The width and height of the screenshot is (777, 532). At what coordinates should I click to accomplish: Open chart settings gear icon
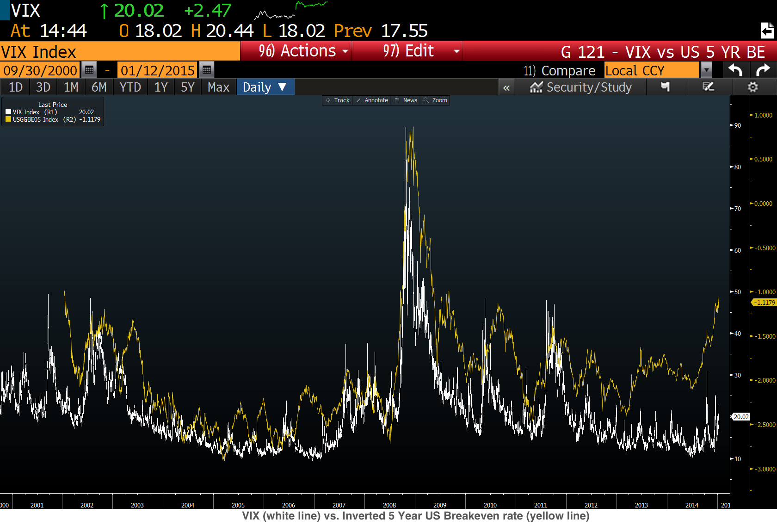753,87
